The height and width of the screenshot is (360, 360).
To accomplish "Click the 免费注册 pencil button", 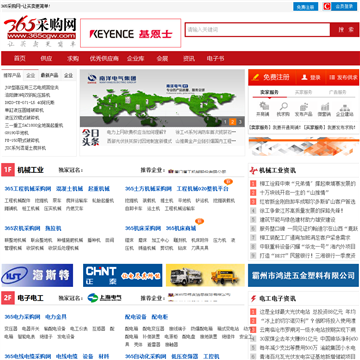I will coord(272,77).
